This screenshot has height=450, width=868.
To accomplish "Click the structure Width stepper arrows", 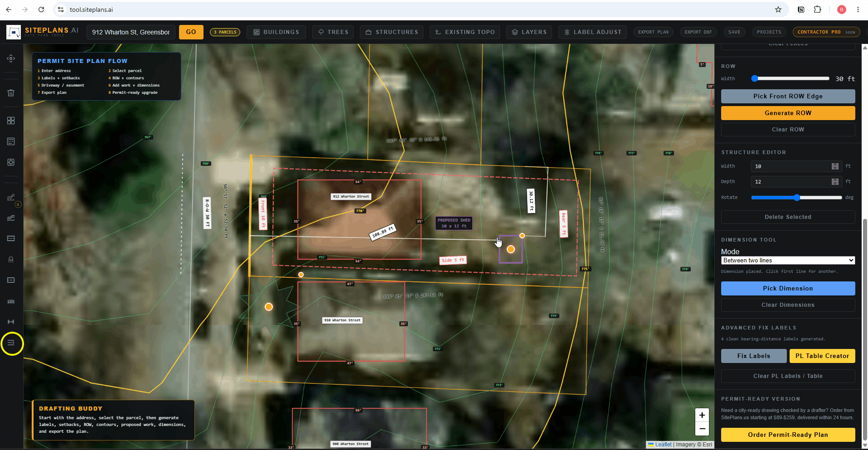I will pos(835,166).
